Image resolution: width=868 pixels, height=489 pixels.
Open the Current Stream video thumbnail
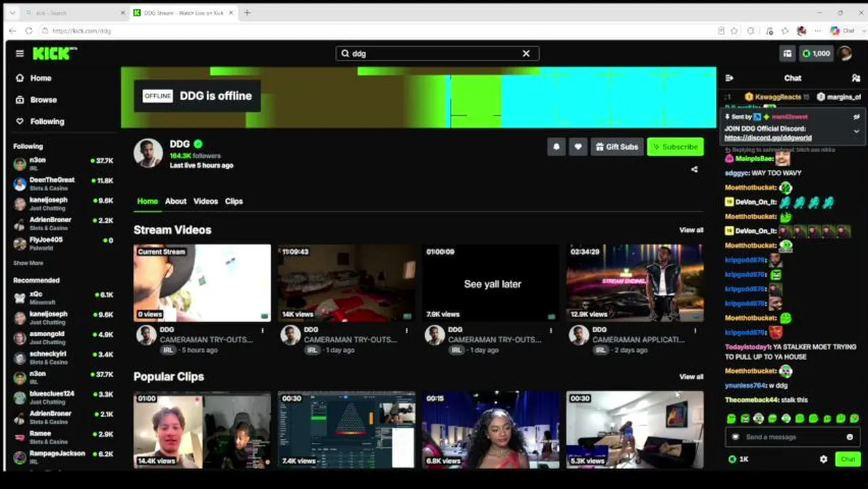tap(202, 283)
